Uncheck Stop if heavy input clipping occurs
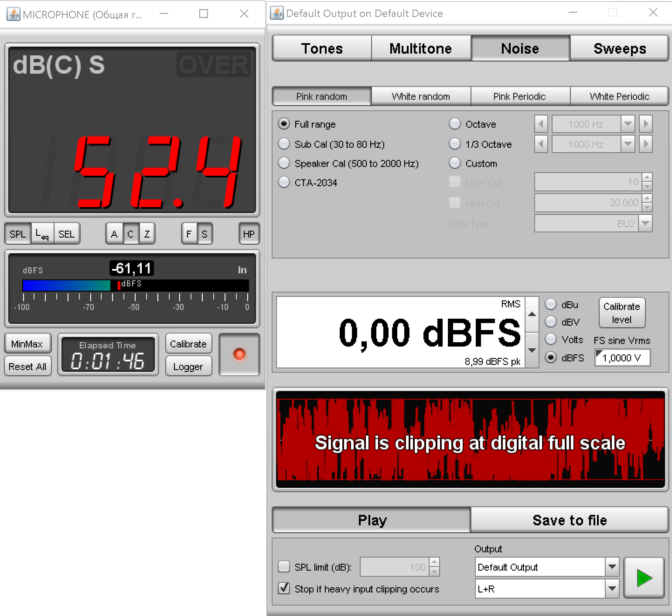672x616 pixels. click(x=284, y=589)
